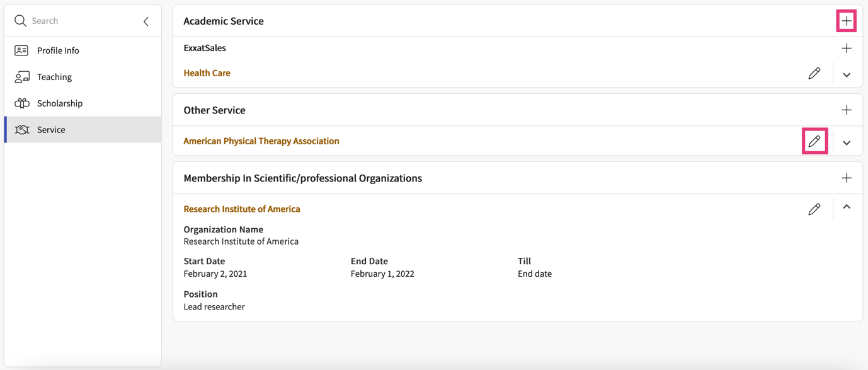Collapse the sidebar using the left arrow
The image size is (868, 370).
coord(146,21)
